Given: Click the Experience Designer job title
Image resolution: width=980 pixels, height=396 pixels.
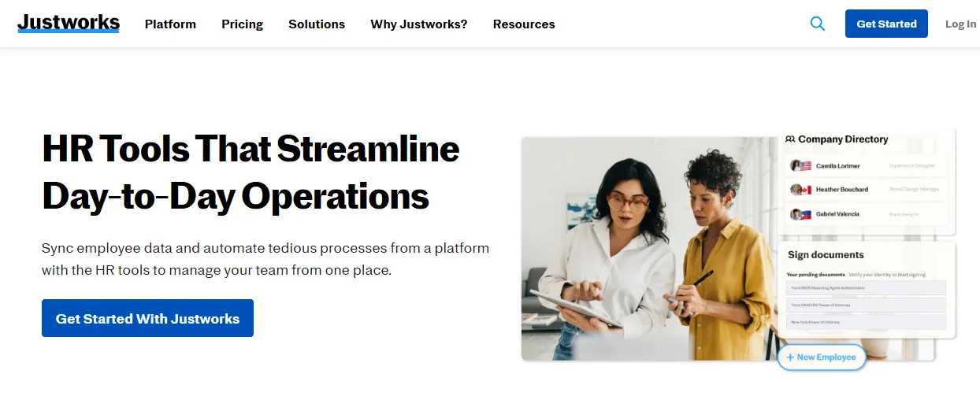Looking at the screenshot, I should pos(911,166).
